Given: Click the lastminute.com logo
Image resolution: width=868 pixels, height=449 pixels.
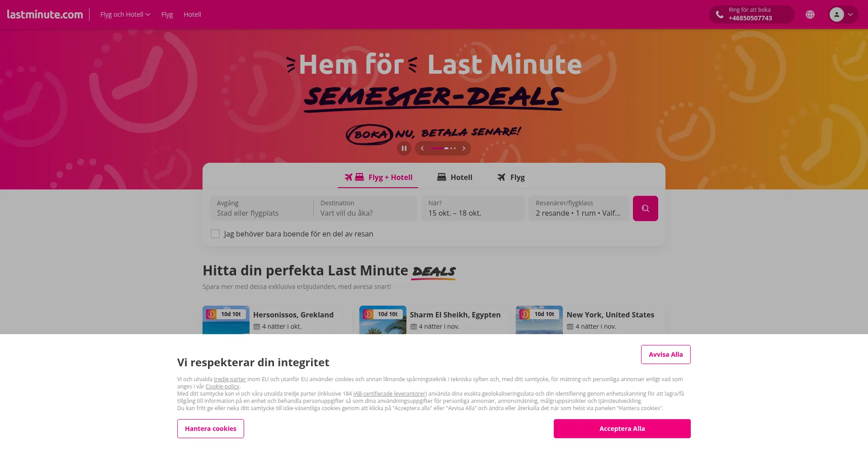Looking at the screenshot, I should tap(45, 14).
